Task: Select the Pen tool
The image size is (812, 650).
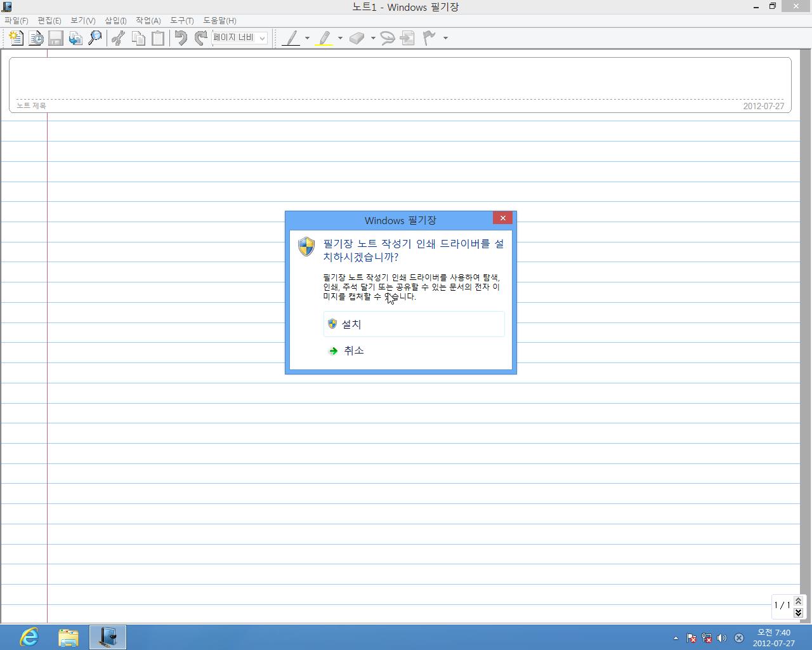Action: (291, 38)
